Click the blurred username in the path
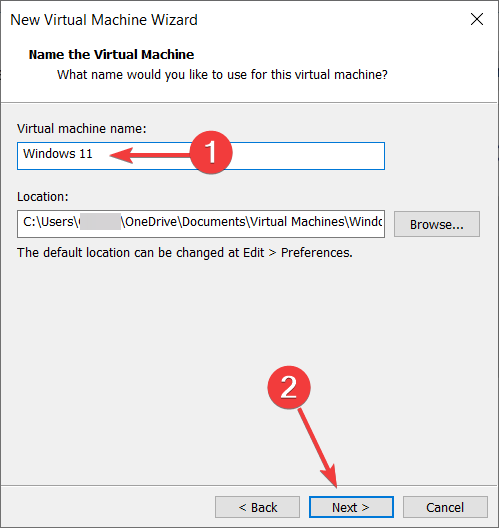The image size is (499, 528). pyautogui.click(x=100, y=222)
